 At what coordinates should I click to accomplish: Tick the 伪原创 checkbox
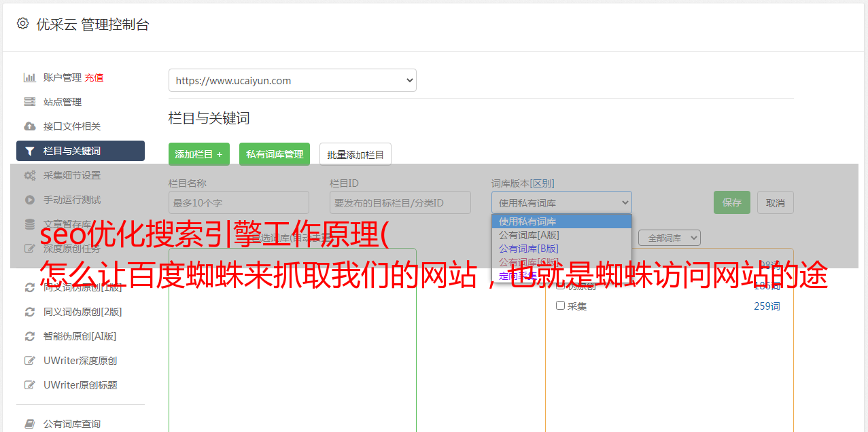point(561,285)
